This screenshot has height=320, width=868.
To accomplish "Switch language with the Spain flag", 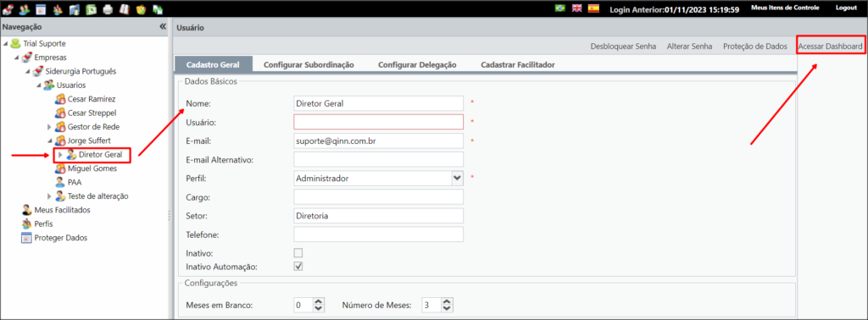I will (593, 8).
